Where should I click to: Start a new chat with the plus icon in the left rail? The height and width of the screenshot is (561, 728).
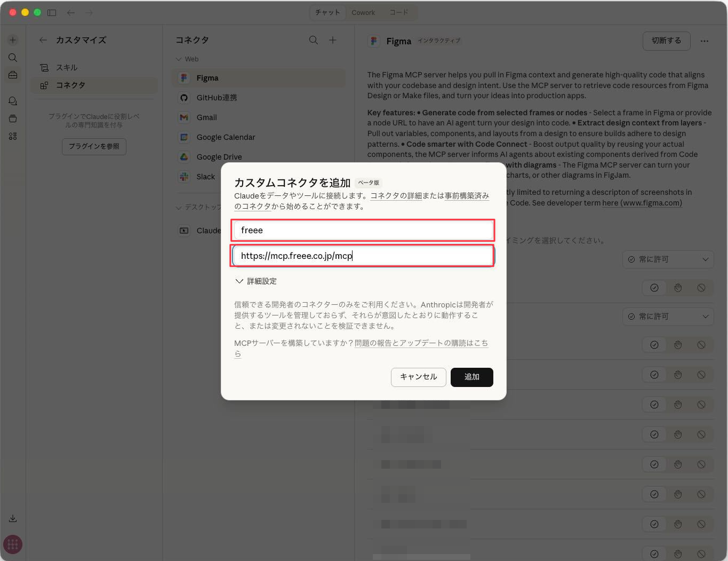(13, 40)
